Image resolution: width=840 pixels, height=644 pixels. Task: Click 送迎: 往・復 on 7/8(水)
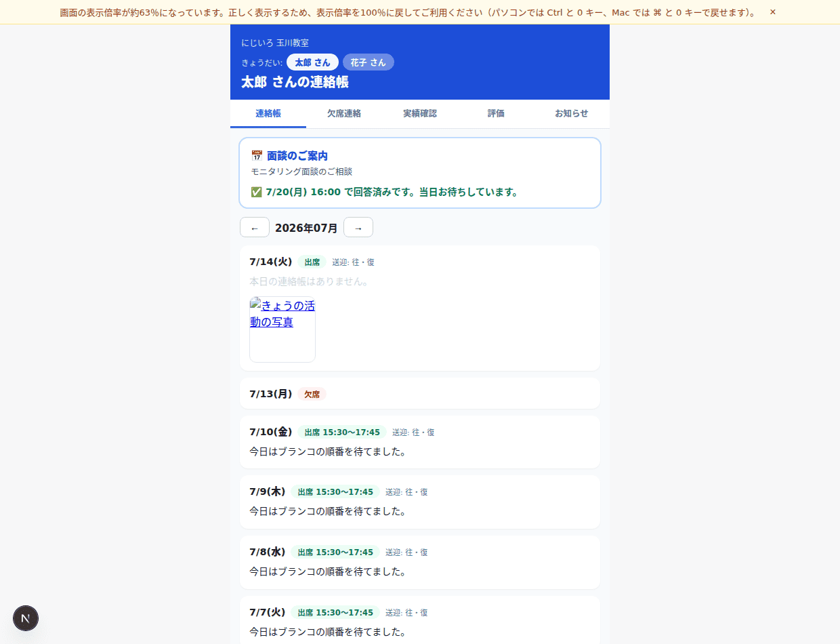406,552
